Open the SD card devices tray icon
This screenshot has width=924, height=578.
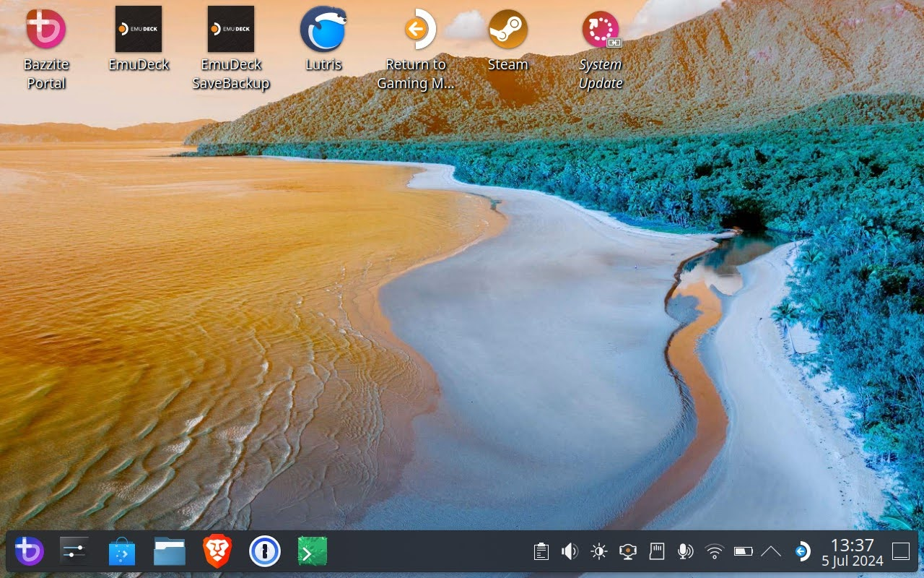click(657, 552)
